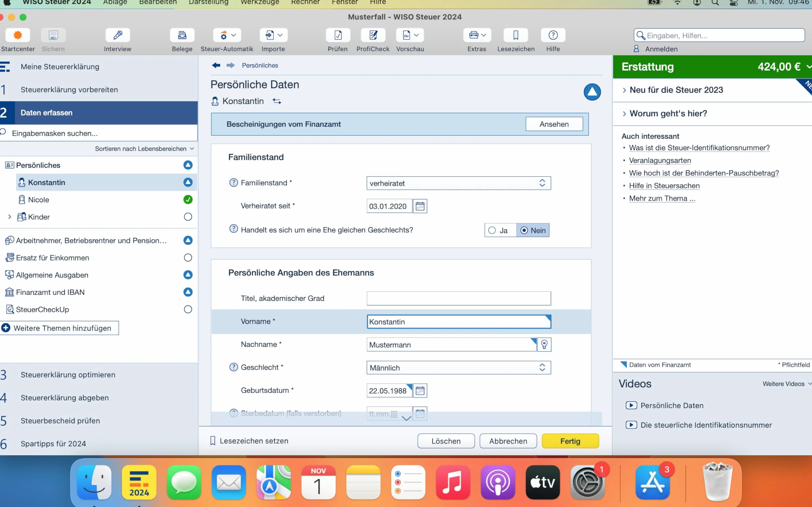Play the Persönliche Daten video
This screenshot has height=507, width=812.
point(665,405)
